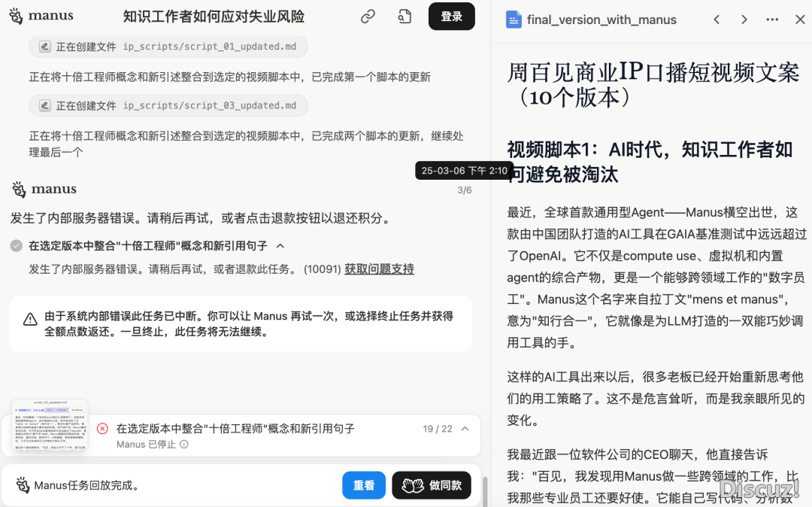Image resolution: width=812 pixels, height=507 pixels.
Task: Click the manus avatar icon in message
Action: [19, 190]
